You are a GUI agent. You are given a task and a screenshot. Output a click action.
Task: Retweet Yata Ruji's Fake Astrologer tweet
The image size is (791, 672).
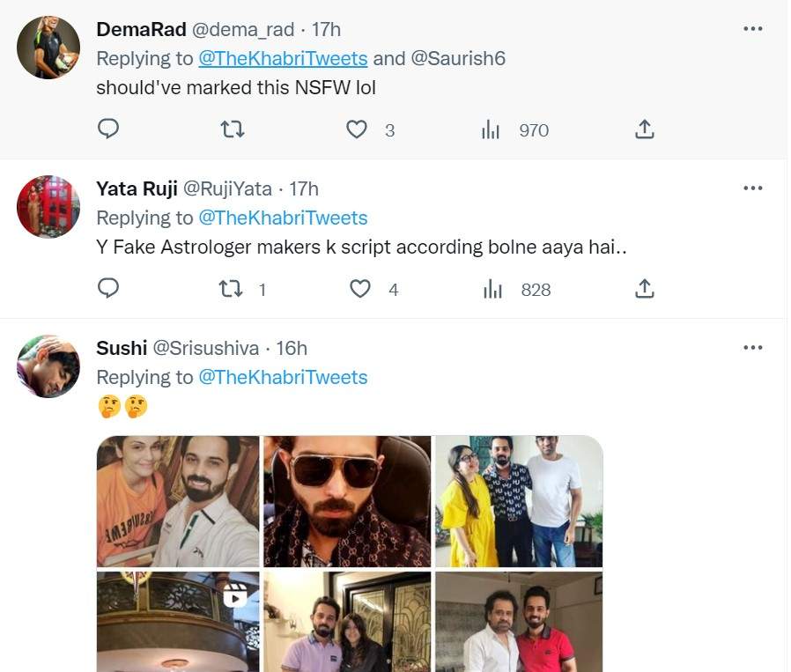coord(232,289)
